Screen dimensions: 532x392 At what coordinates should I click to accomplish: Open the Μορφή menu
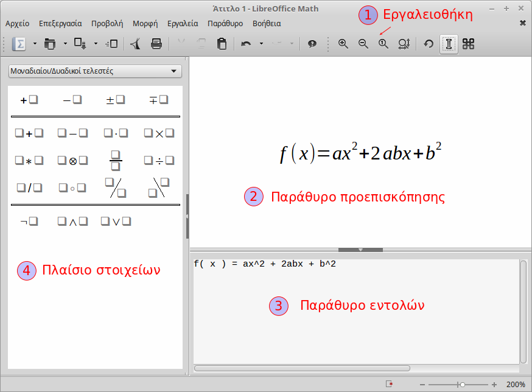pyautogui.click(x=144, y=24)
